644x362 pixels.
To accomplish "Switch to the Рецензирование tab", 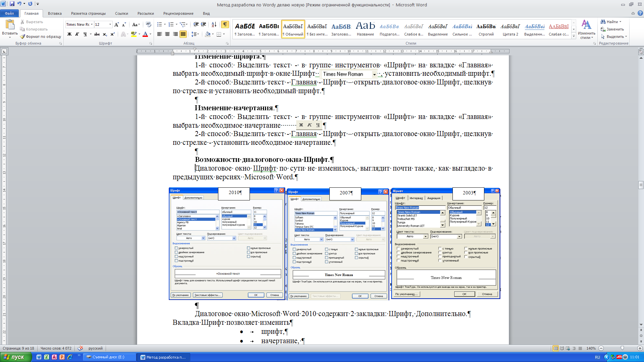I will [x=178, y=13].
